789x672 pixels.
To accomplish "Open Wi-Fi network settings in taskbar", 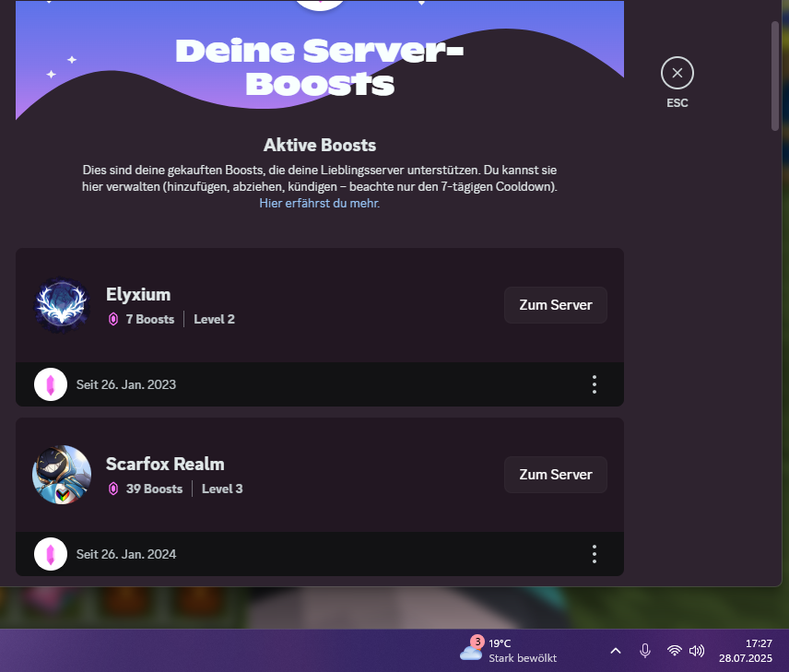I will click(675, 651).
